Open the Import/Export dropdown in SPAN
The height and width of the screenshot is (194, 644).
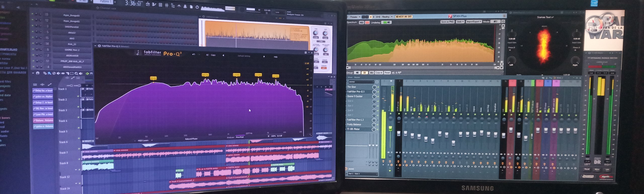click(474, 22)
